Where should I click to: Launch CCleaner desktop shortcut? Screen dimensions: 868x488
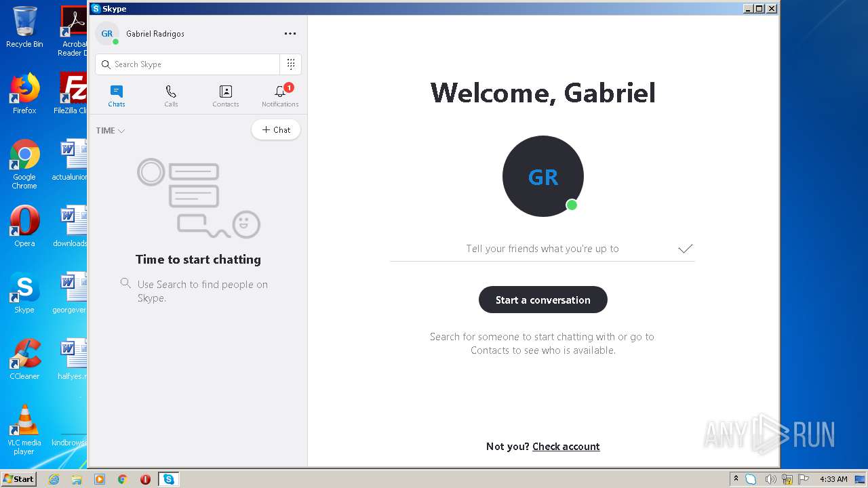(24, 359)
